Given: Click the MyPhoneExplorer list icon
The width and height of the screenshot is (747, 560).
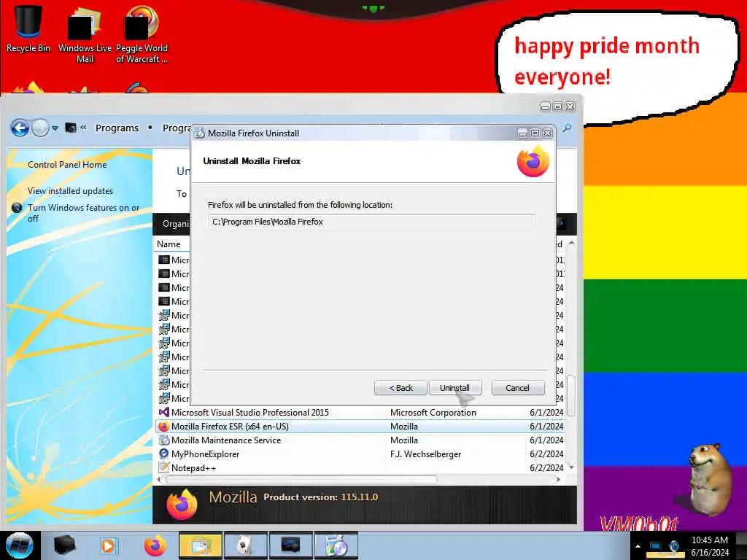Looking at the screenshot, I should click(x=164, y=454).
